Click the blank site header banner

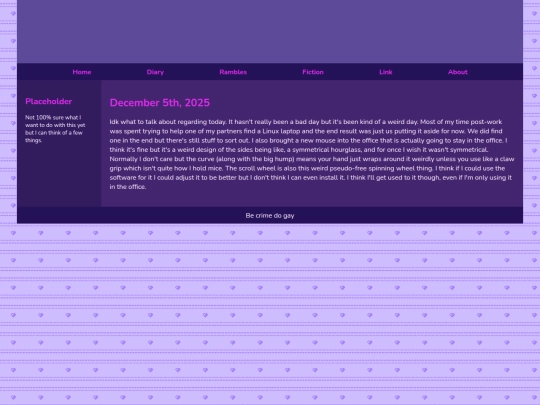coord(270,31)
